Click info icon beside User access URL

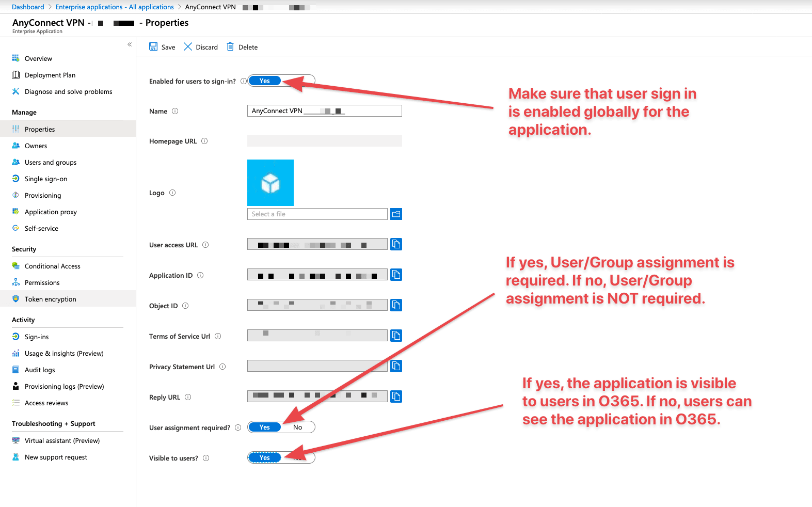(x=205, y=245)
